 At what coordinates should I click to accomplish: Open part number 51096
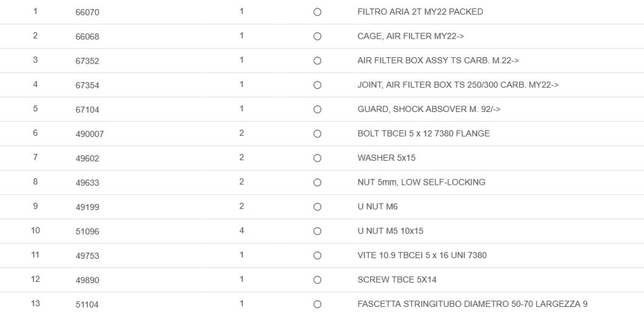(x=87, y=231)
